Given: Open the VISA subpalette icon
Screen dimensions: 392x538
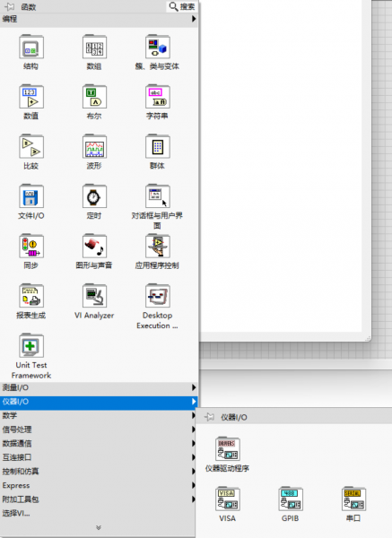Looking at the screenshot, I should click(227, 499).
